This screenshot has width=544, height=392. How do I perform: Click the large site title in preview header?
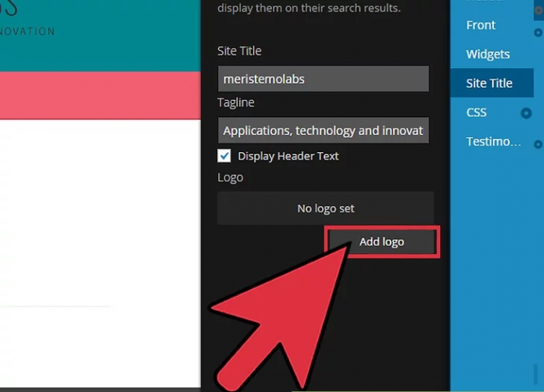tap(9, 8)
